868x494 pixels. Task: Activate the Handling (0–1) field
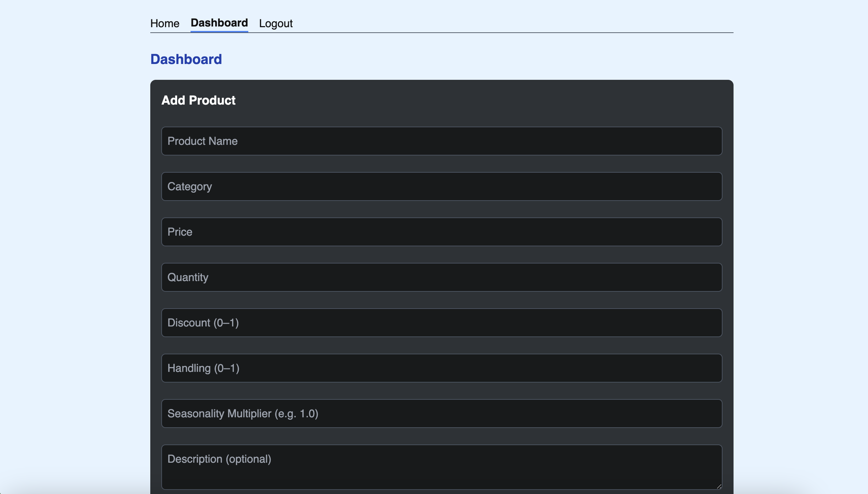[441, 368]
